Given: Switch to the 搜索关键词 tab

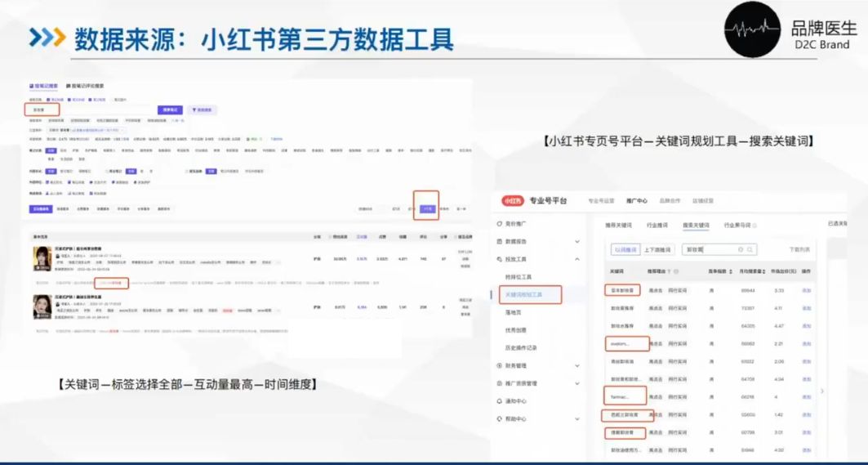Looking at the screenshot, I should (696, 226).
